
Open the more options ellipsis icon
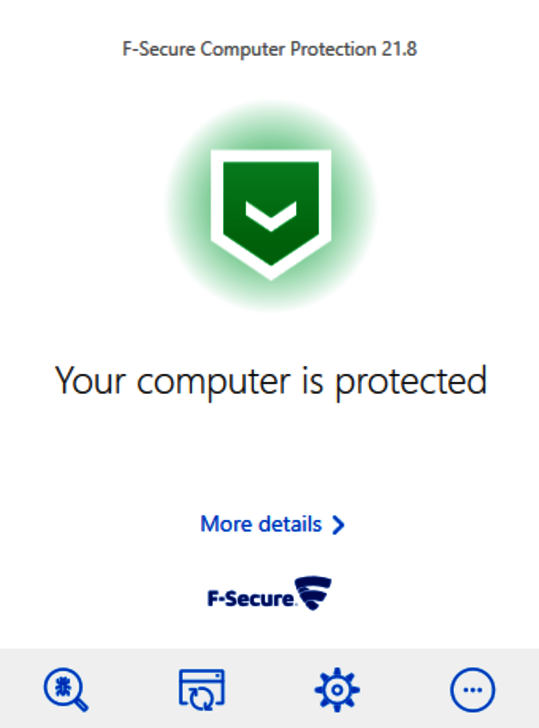click(473, 689)
